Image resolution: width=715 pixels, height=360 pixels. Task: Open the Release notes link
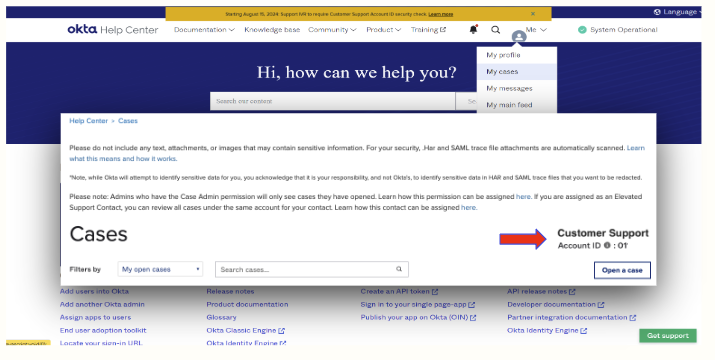coord(230,291)
